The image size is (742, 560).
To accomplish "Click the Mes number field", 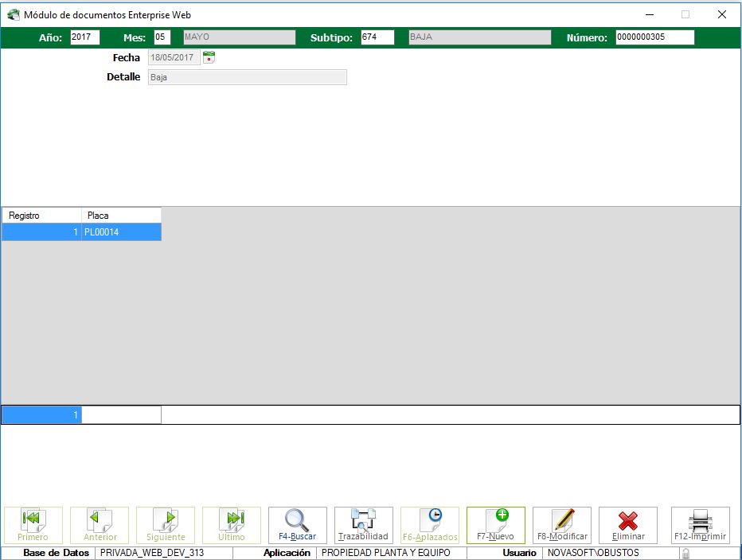I will 162,37.
